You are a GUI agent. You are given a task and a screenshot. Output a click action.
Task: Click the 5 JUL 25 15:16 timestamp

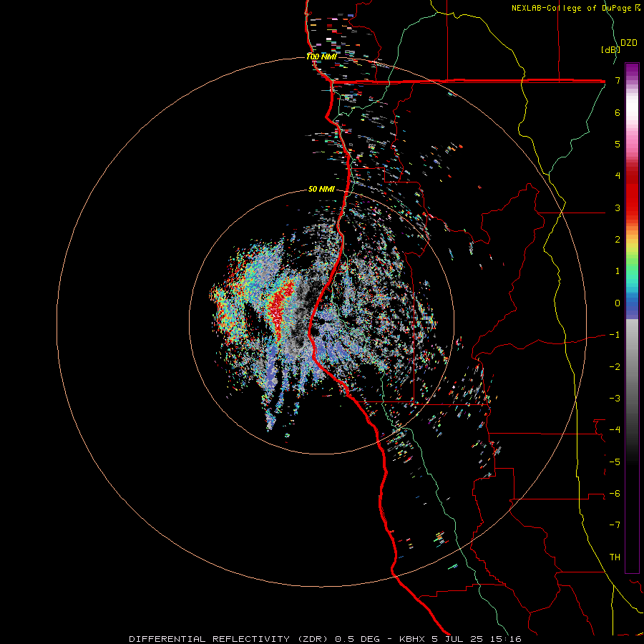pyautogui.click(x=476, y=639)
